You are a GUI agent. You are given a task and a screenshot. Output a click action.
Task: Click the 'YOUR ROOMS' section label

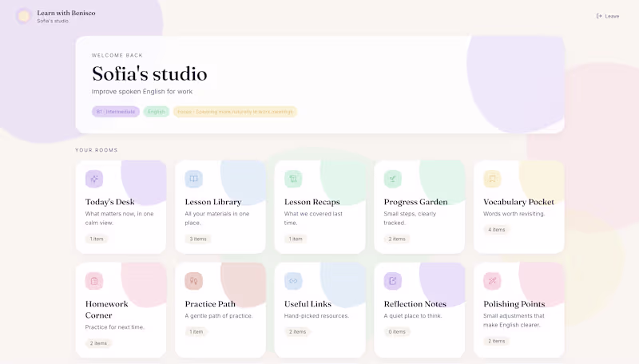[x=97, y=150]
